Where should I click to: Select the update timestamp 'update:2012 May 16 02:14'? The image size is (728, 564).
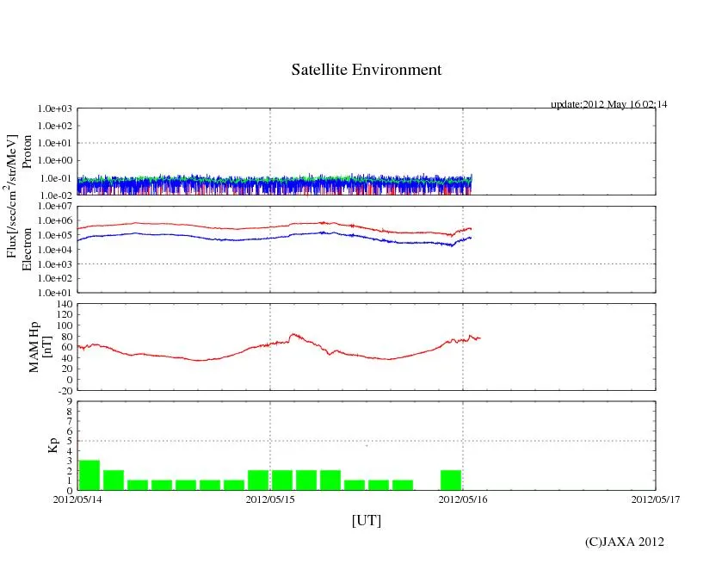click(608, 104)
